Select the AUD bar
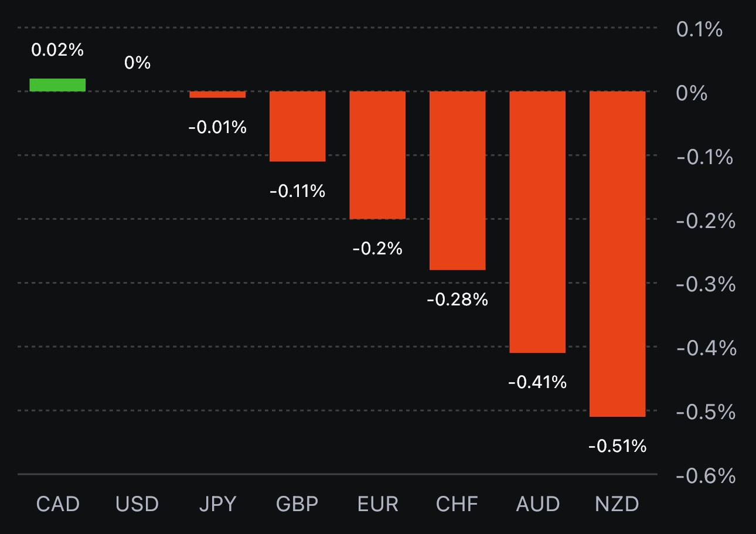The image size is (756, 534). click(537, 222)
